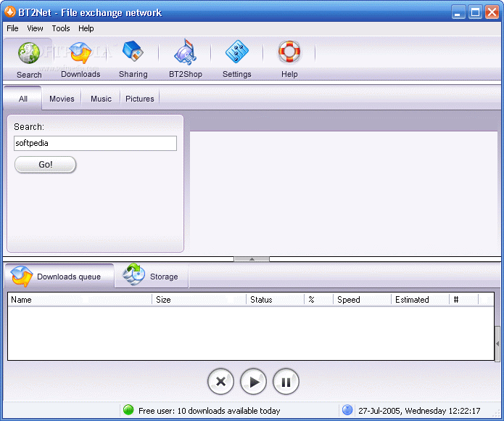The height and width of the screenshot is (421, 504).
Task: Click the date and time status text
Action: tap(419, 411)
